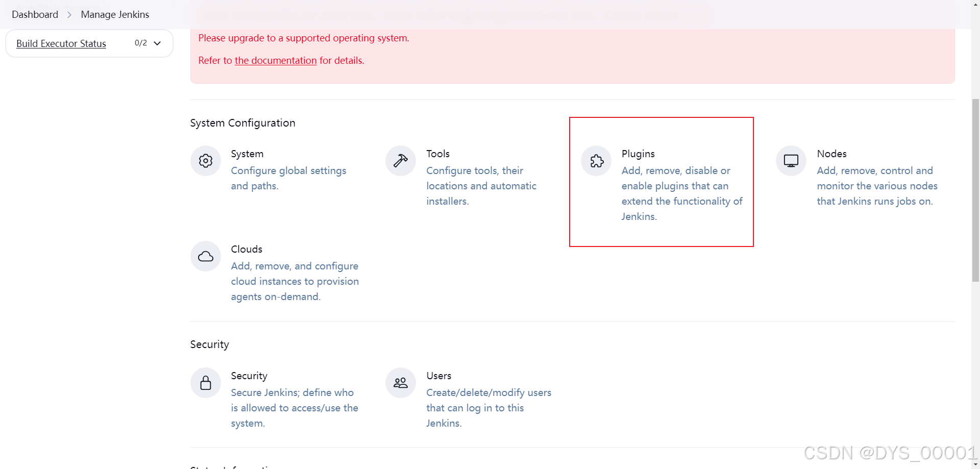The height and width of the screenshot is (469, 980).
Task: Open the Nodes title link
Action: coord(831,154)
